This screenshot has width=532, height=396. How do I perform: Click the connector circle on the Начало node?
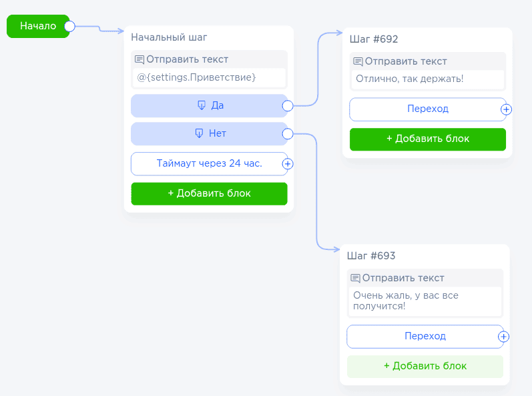[x=69, y=27]
